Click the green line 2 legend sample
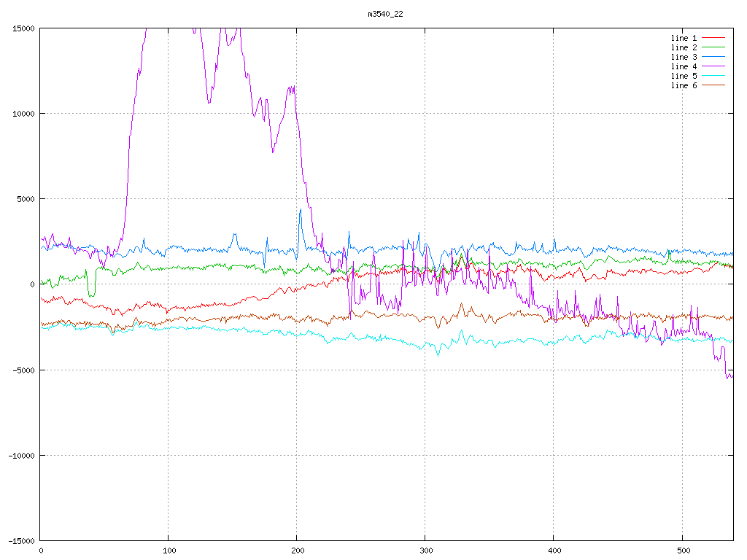The height and width of the screenshot is (560, 747). pos(713,47)
